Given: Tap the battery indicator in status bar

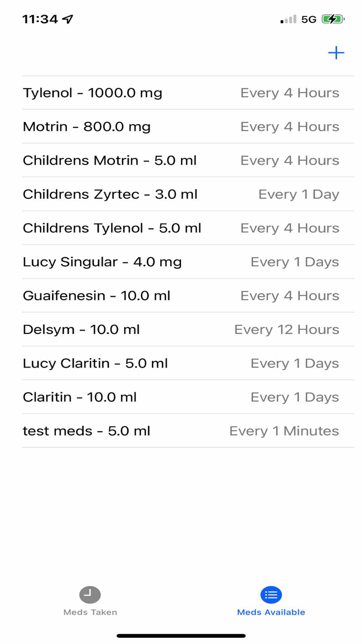Looking at the screenshot, I should 333,19.
